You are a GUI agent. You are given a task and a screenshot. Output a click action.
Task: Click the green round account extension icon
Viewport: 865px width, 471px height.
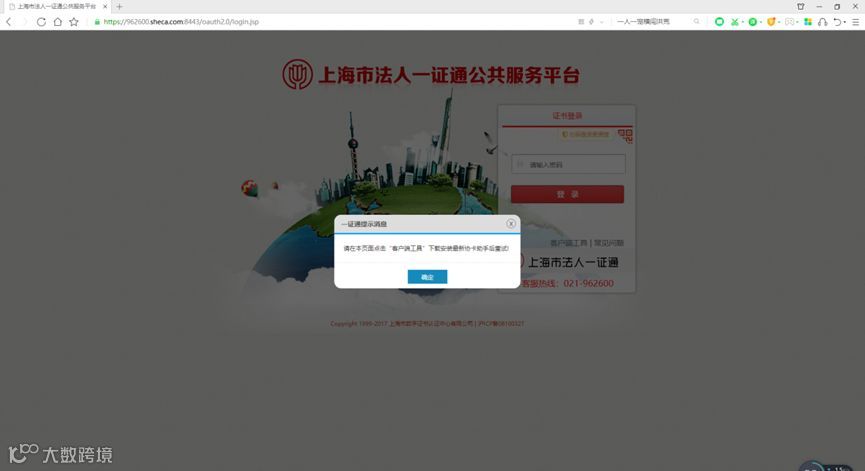pos(752,22)
